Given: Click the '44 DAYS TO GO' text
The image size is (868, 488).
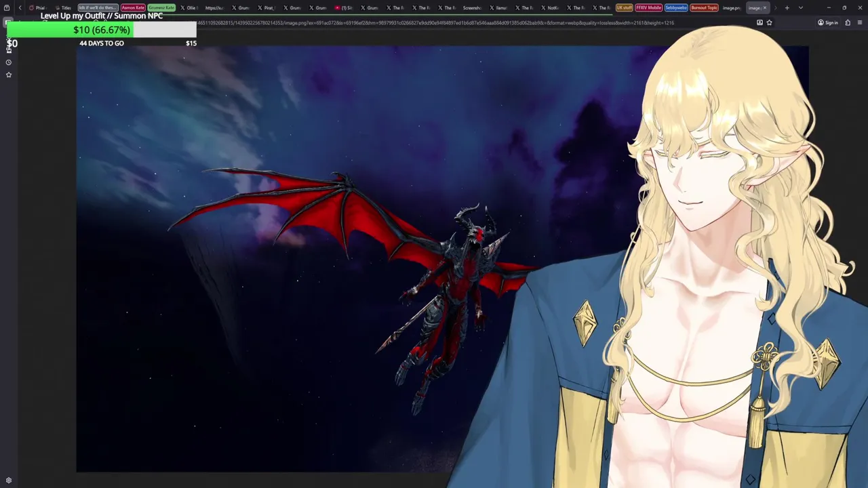Looking at the screenshot, I should pos(102,43).
